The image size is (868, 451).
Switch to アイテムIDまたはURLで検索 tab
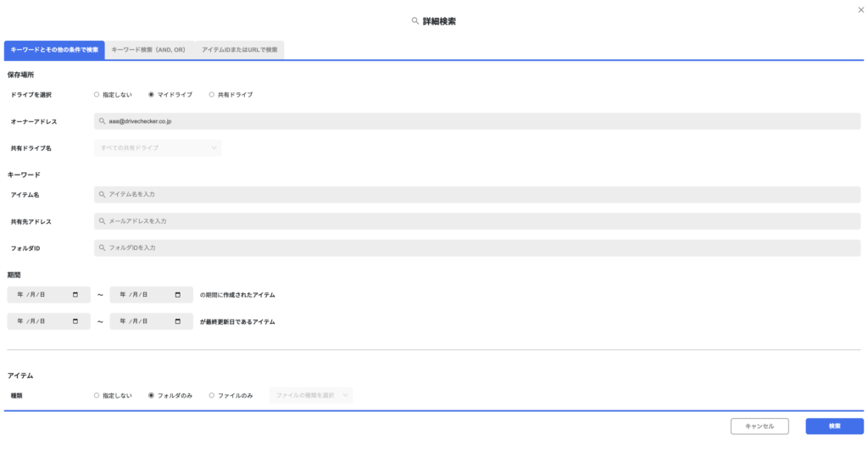(x=240, y=50)
